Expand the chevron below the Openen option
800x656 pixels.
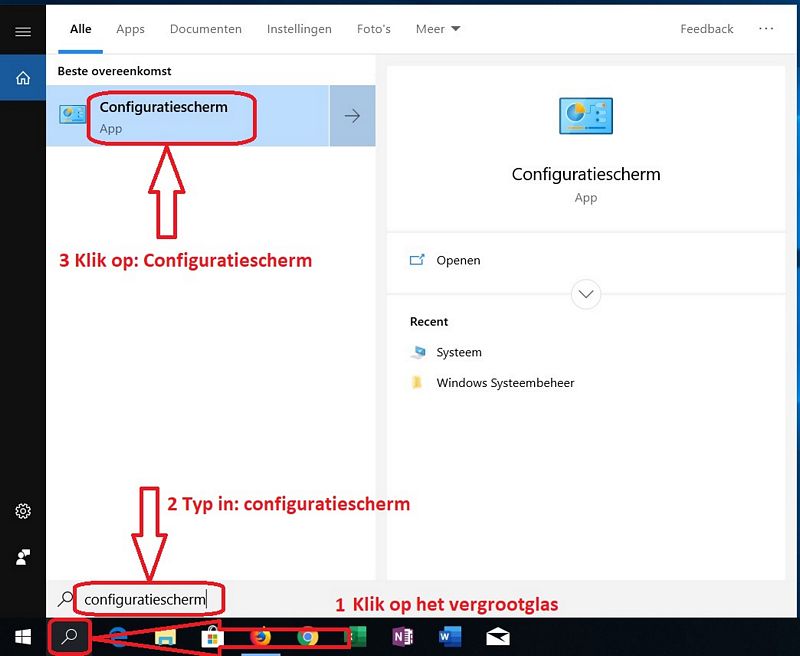586,294
